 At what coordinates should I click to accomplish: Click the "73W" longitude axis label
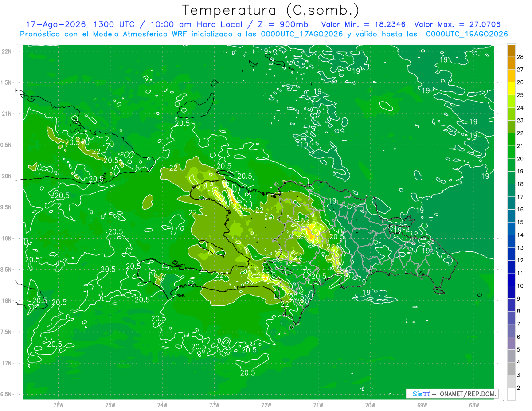click(x=215, y=405)
